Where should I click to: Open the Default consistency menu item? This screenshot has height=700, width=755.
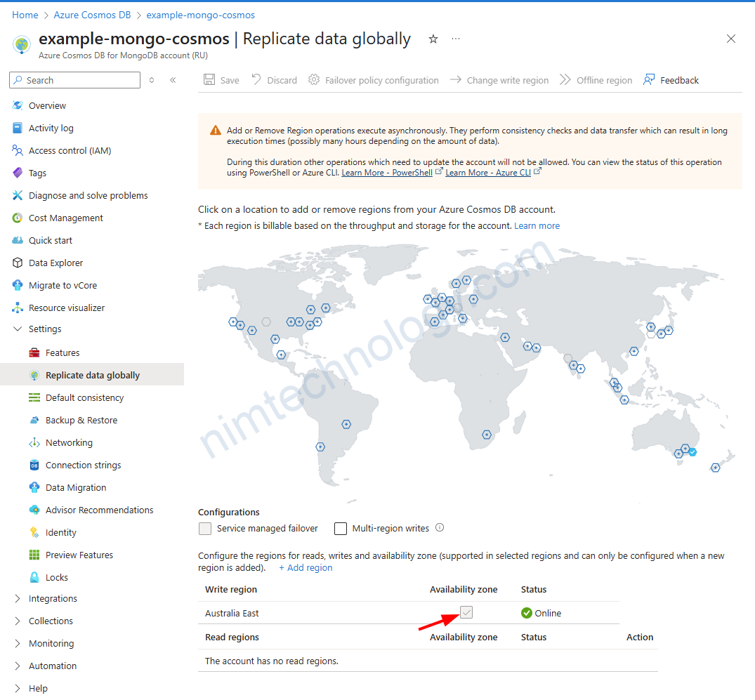tap(84, 397)
